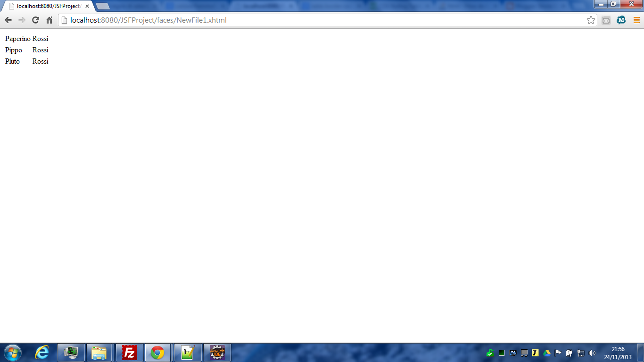
Task: Switch to FileZilla in the taskbar
Action: tap(129, 353)
